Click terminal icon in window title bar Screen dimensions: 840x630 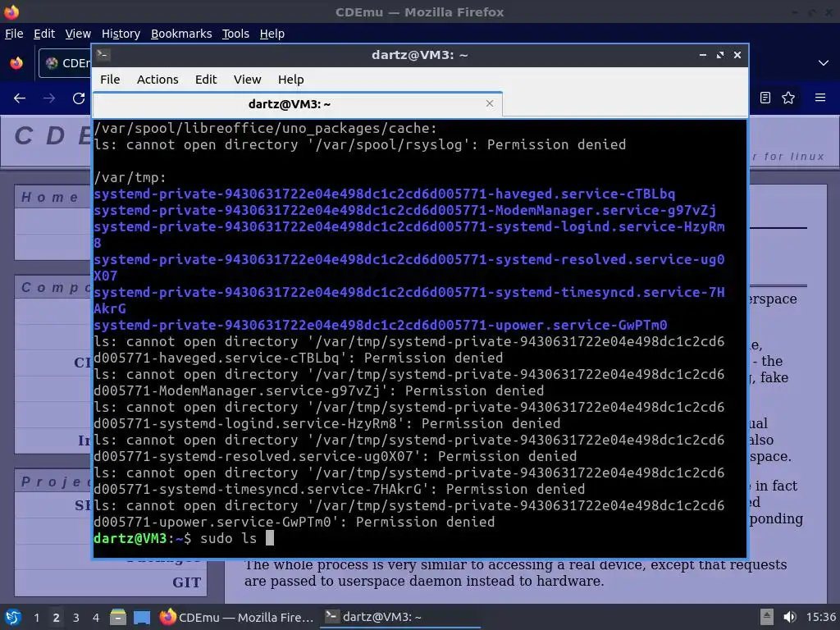point(103,55)
